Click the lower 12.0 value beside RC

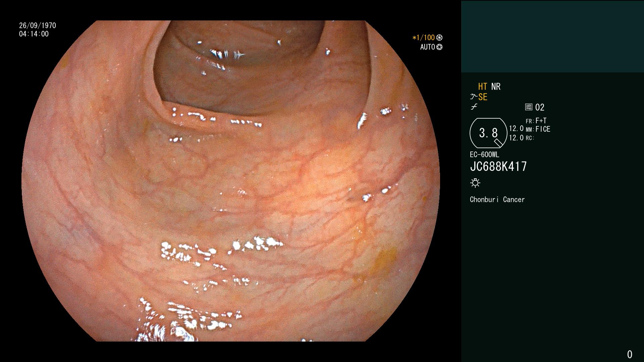click(516, 138)
